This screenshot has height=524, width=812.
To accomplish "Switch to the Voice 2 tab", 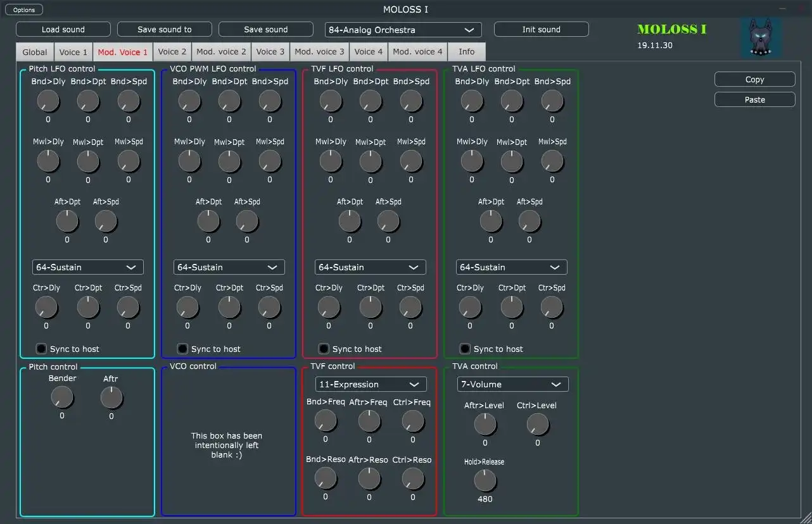I will click(172, 52).
